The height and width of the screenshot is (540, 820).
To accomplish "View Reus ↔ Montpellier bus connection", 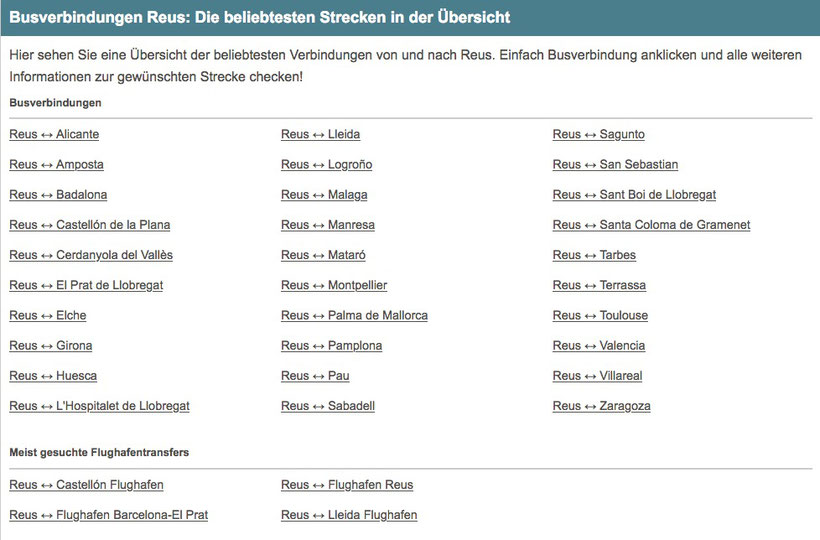I will tap(334, 285).
